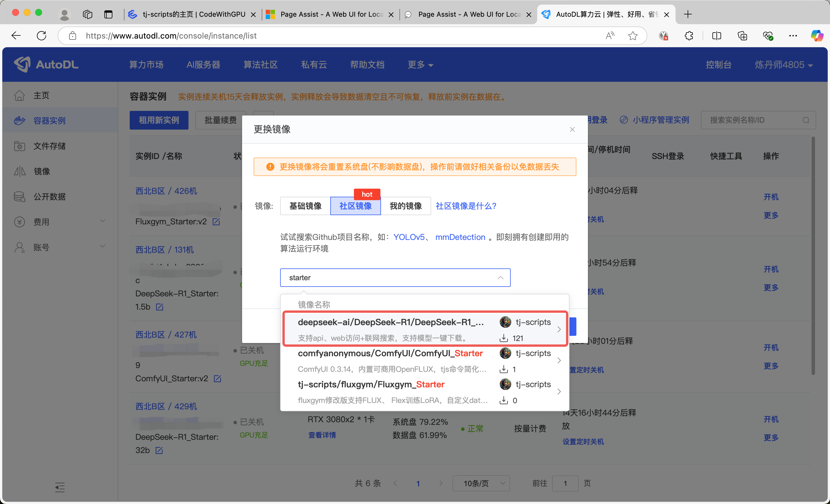Click 查看详情 under RTX 3080x2
This screenshot has width=830, height=504.
point(322,435)
